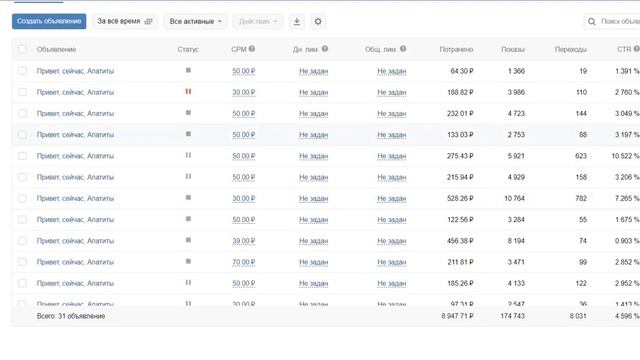Click the Всего: 31 объявление summary text
640x360 pixels.
tap(71, 316)
